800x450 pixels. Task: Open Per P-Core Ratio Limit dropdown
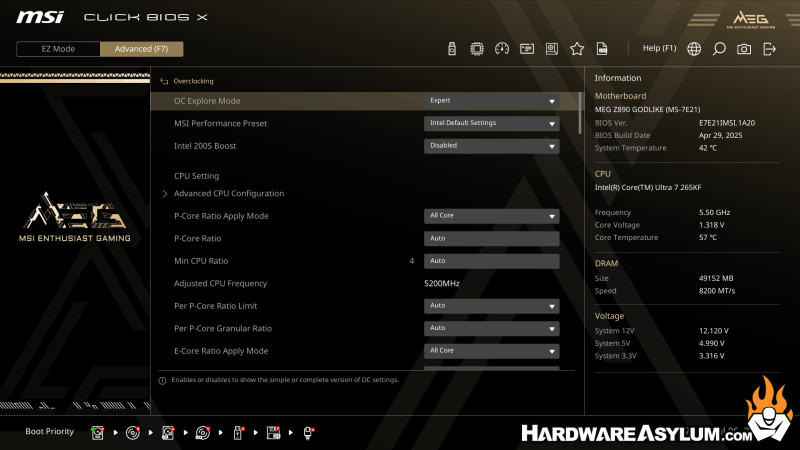pyautogui.click(x=491, y=306)
